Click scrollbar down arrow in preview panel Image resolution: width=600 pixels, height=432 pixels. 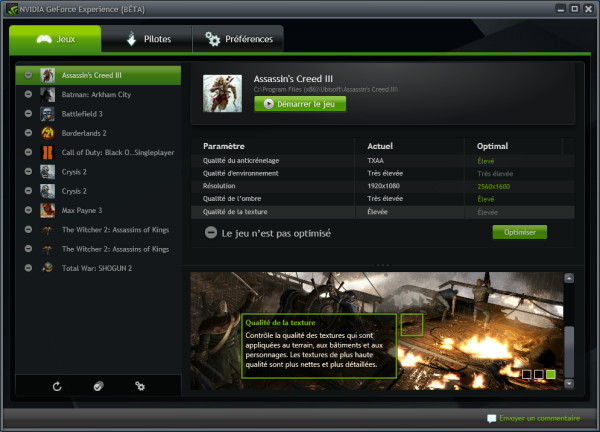pos(569,383)
